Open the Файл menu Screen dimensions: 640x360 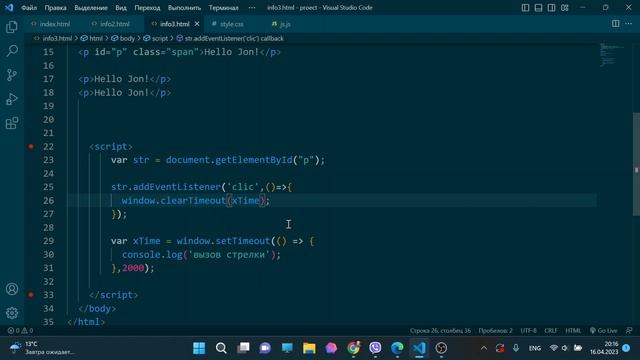click(x=29, y=7)
